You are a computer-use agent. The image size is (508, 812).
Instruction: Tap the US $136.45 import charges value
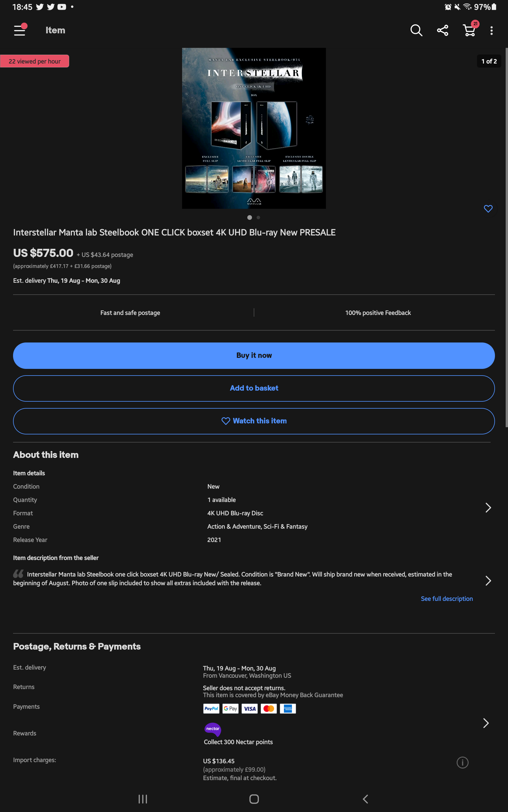click(x=219, y=761)
